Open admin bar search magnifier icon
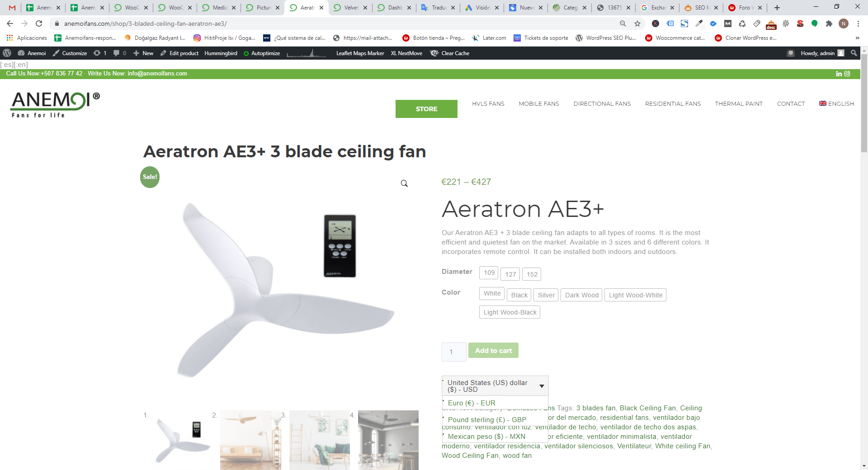 tap(854, 53)
